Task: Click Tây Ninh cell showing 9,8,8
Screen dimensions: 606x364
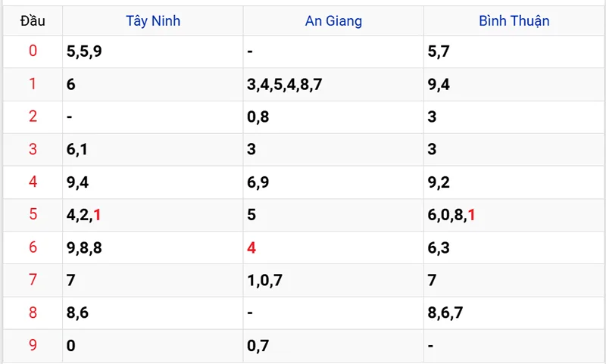Action: [x=153, y=247]
